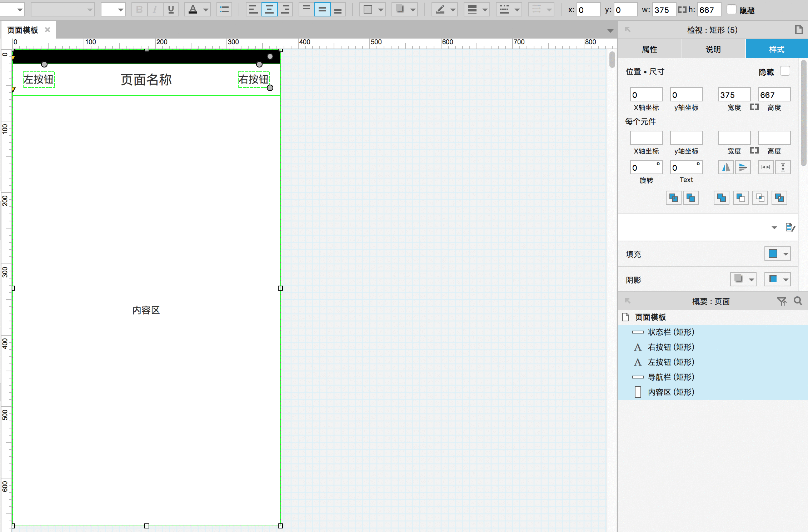
Task: Close the 页面模板 tab
Action: 47,30
